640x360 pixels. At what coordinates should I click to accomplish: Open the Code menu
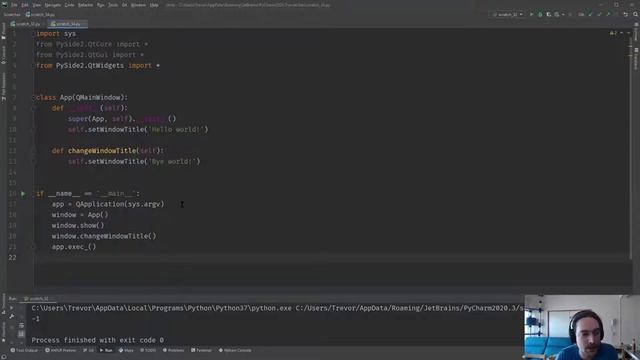click(69, 5)
